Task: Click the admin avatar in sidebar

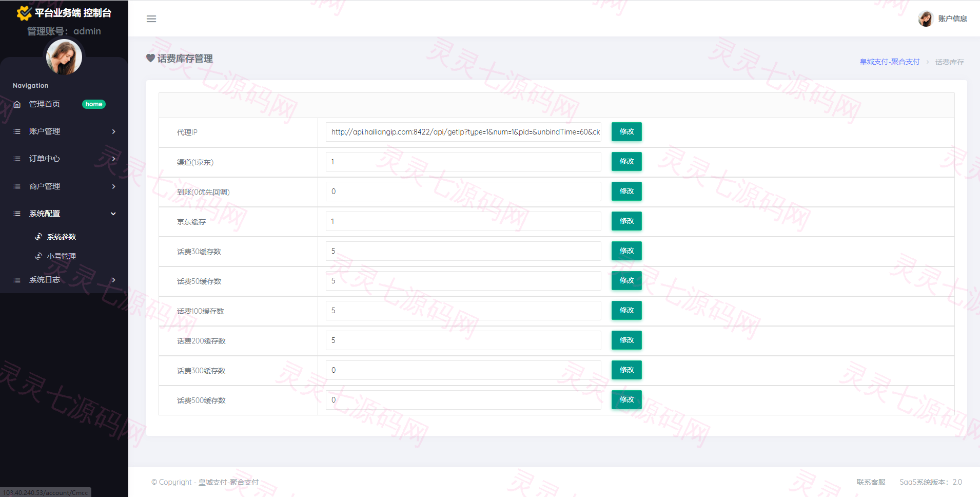Action: point(64,57)
